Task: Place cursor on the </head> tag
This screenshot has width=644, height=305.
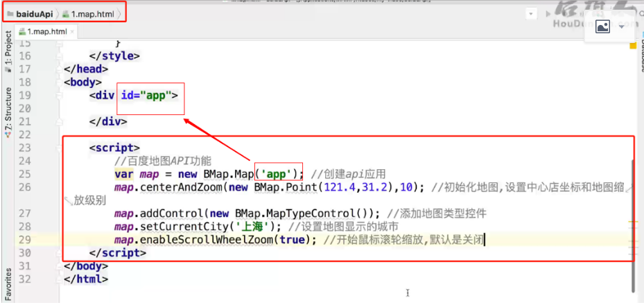Action: [86, 69]
